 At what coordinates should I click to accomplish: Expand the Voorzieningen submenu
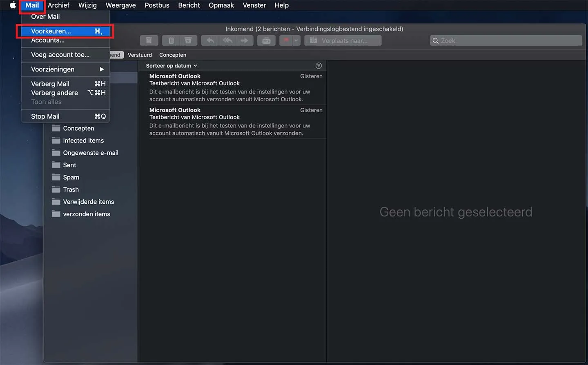pyautogui.click(x=53, y=69)
